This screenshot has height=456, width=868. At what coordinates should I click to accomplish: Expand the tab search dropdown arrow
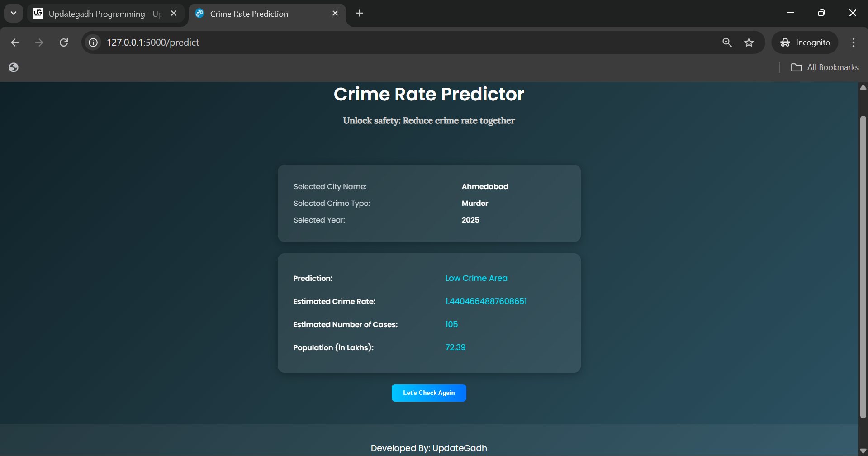point(14,14)
